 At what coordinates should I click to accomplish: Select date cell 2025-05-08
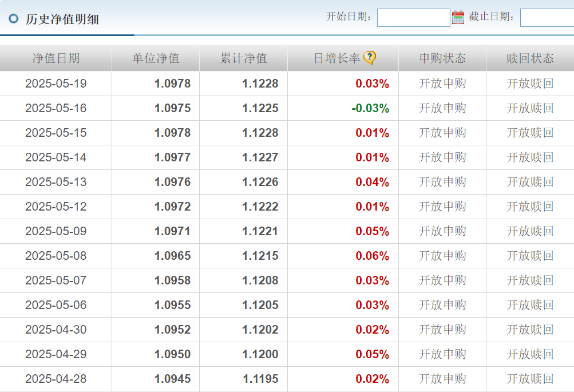point(56,255)
